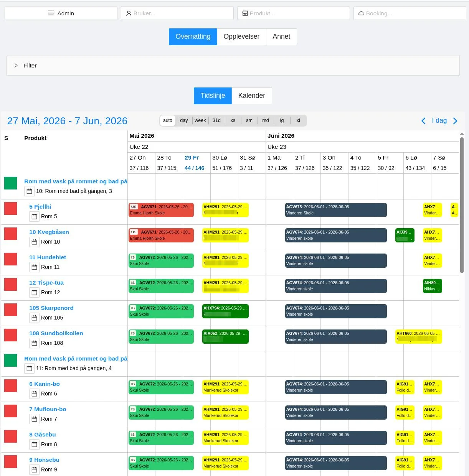
Task: Select the xs zoom option
Action: pos(233,120)
